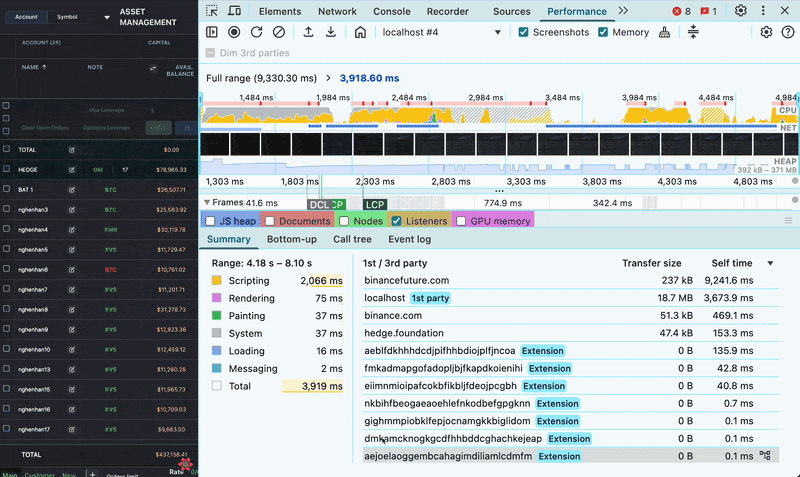Click the Account toggle button

[26, 17]
